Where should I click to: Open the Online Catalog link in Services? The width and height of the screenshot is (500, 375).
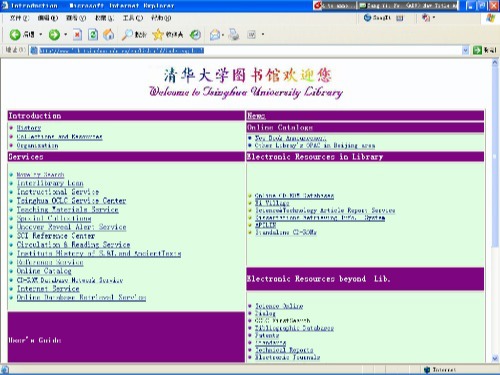[44, 271]
